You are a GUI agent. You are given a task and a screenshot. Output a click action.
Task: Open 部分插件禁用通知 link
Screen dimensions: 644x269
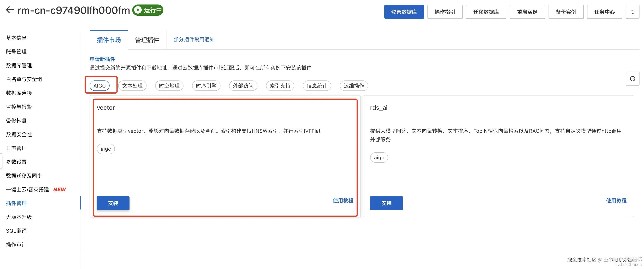(194, 40)
